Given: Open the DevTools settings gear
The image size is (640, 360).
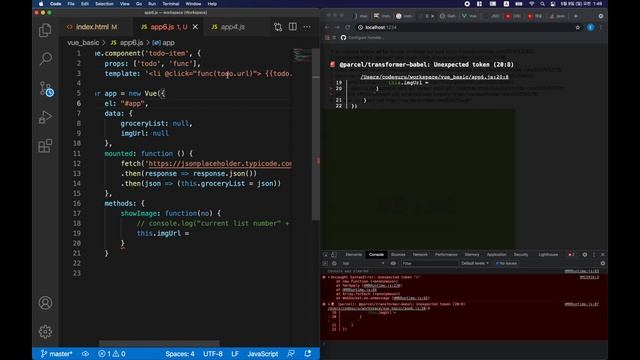Looking at the screenshot, I should pos(584,255).
